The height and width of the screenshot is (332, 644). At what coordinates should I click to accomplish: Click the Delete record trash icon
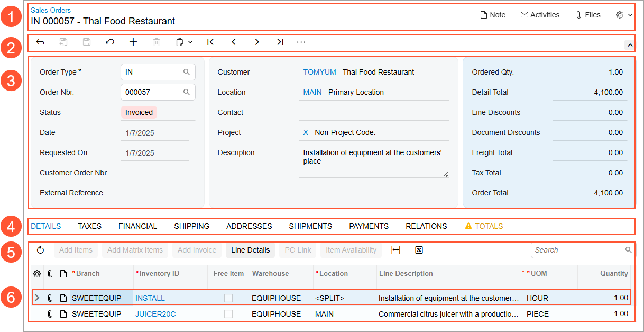[x=156, y=42]
